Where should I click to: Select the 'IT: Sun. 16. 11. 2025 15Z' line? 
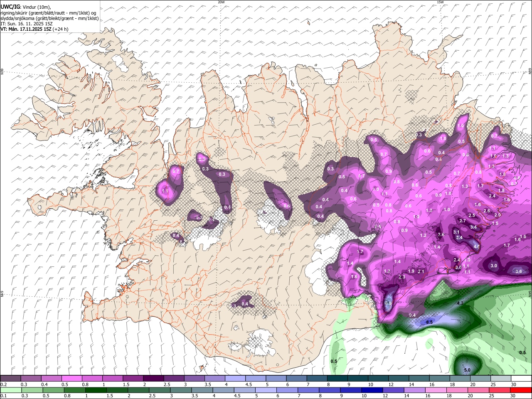27,24
